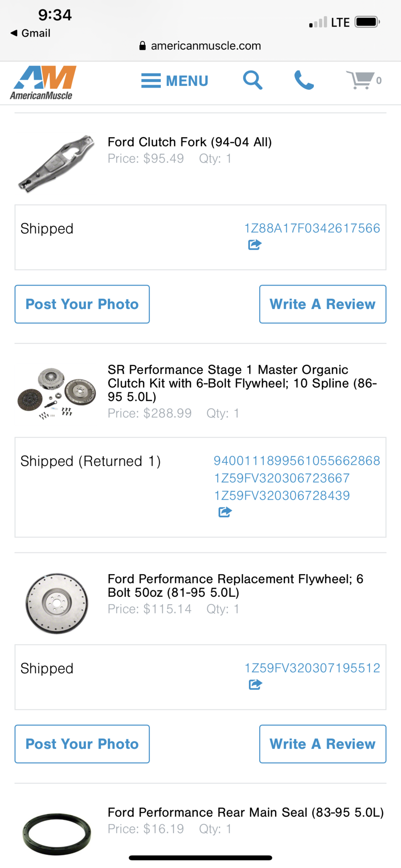This screenshot has height=868, width=401.
Task: Tap share icon under Clutch Kit tracking numbers
Action: pyautogui.click(x=225, y=512)
